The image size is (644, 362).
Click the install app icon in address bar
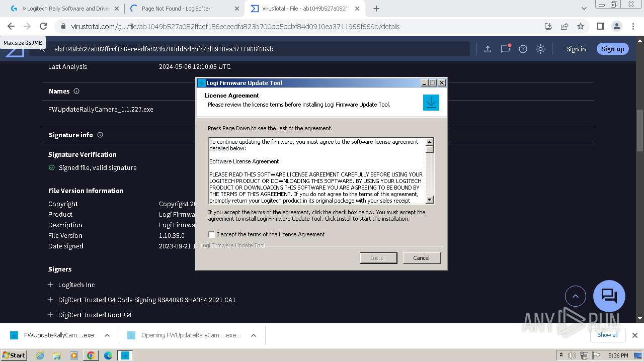coord(548,26)
